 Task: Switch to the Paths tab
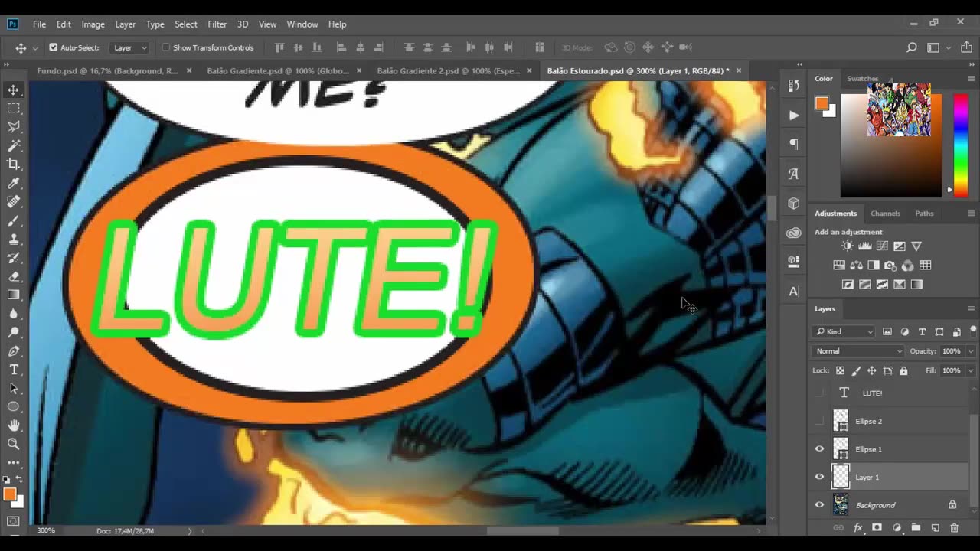[924, 214]
